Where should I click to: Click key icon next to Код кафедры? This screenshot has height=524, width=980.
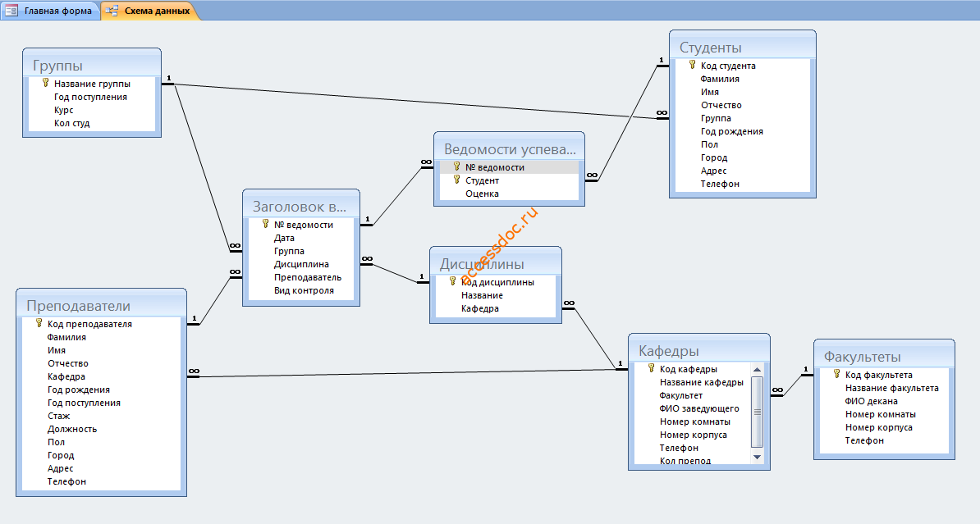click(651, 368)
